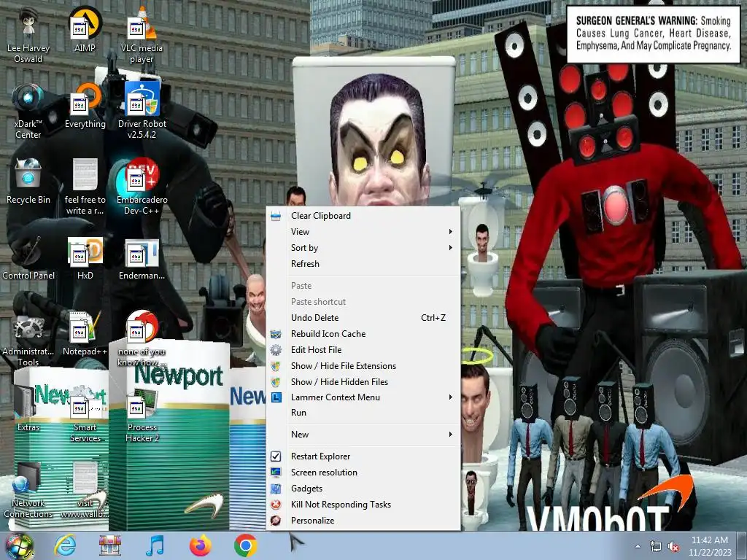
Task: Select the HxD hex editor shortcut
Action: point(85,257)
